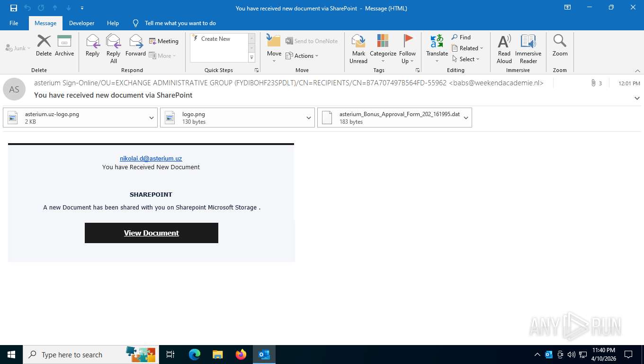
Task: Expand the Quick Steps gallery
Action: (x=251, y=58)
